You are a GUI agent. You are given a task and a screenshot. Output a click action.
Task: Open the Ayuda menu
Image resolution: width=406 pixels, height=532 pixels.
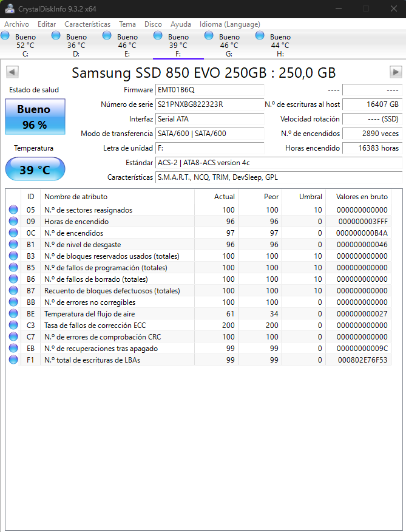click(181, 24)
